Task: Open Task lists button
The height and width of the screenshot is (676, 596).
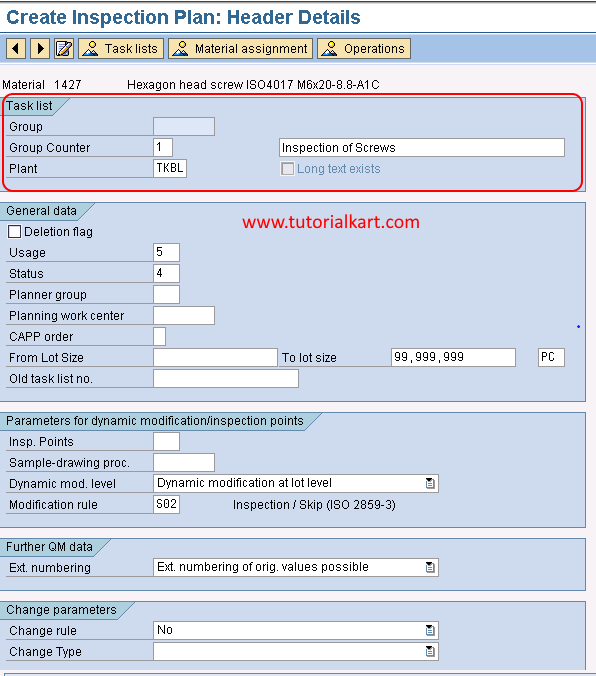Action: tap(121, 48)
